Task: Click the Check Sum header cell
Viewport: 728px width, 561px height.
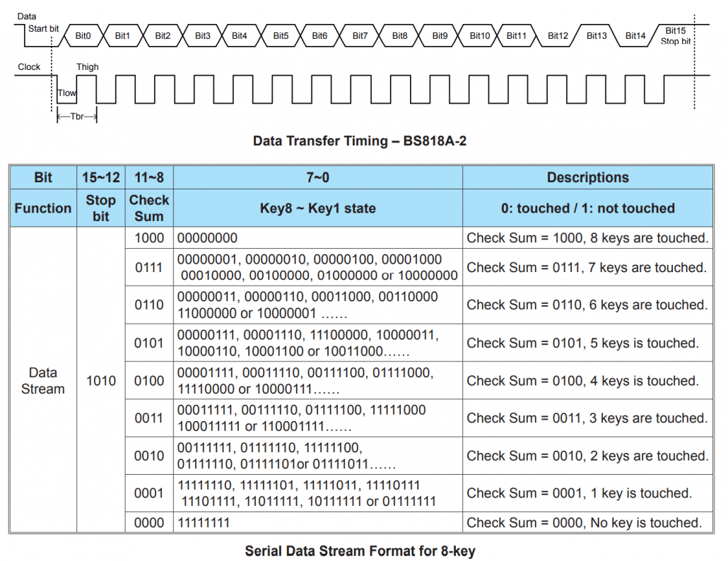Action: 148,208
